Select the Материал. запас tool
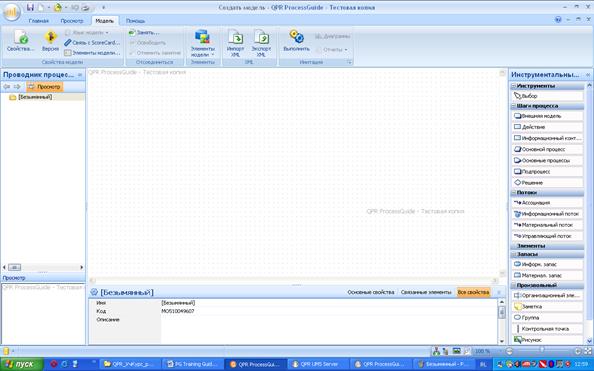Screen dimensions: 594x371 pos(547,275)
